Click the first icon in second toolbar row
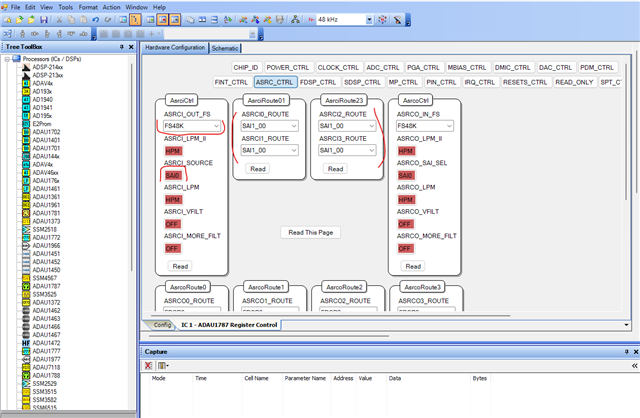The width and height of the screenshot is (640, 418). coord(8,34)
